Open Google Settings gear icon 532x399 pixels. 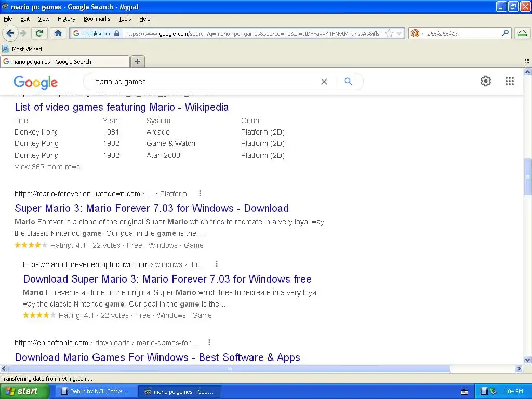(486, 81)
